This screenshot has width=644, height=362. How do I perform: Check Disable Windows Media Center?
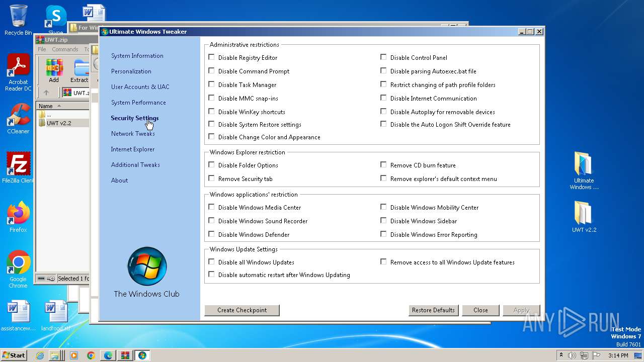click(211, 207)
